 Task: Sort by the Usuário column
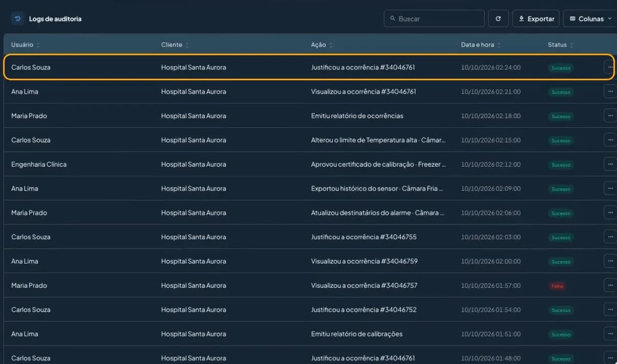(26, 45)
